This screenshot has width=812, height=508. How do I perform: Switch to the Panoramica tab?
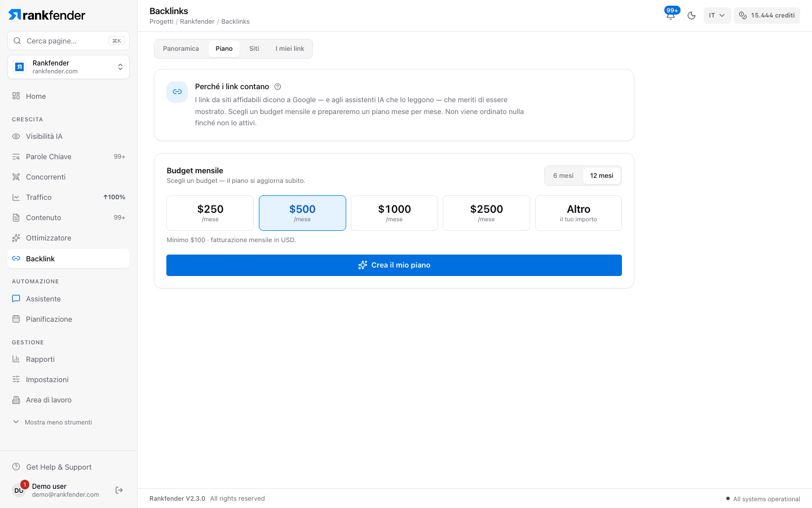pyautogui.click(x=181, y=49)
